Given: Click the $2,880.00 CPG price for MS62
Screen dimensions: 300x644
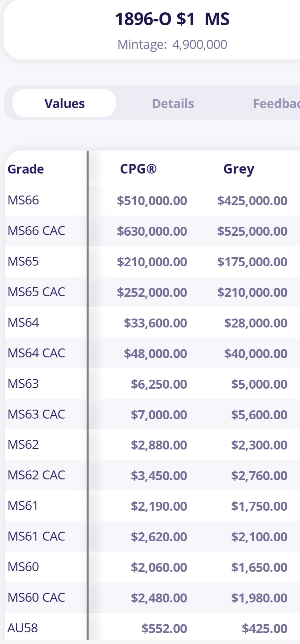Looking at the screenshot, I should pos(159,445).
